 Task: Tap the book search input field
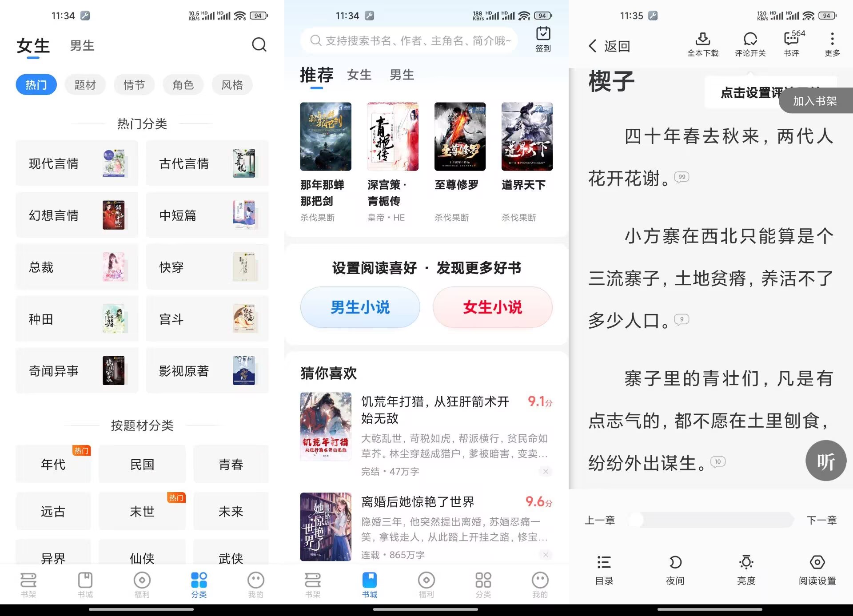pos(409,41)
